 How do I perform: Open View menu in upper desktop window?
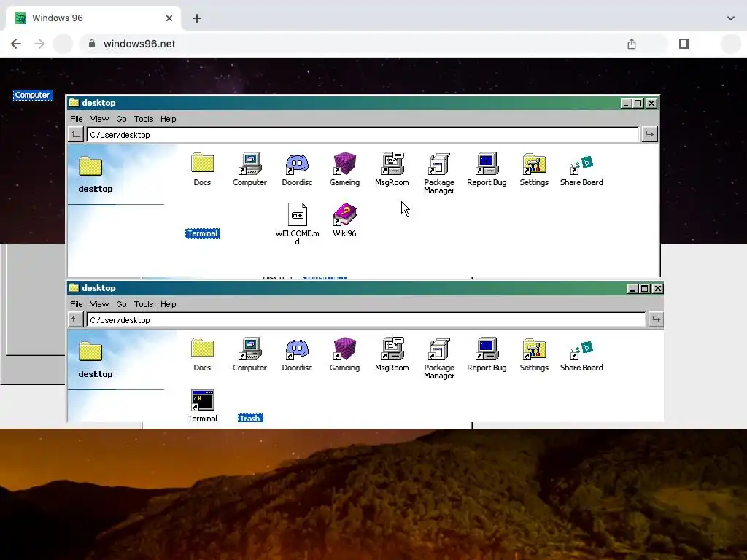pos(99,119)
